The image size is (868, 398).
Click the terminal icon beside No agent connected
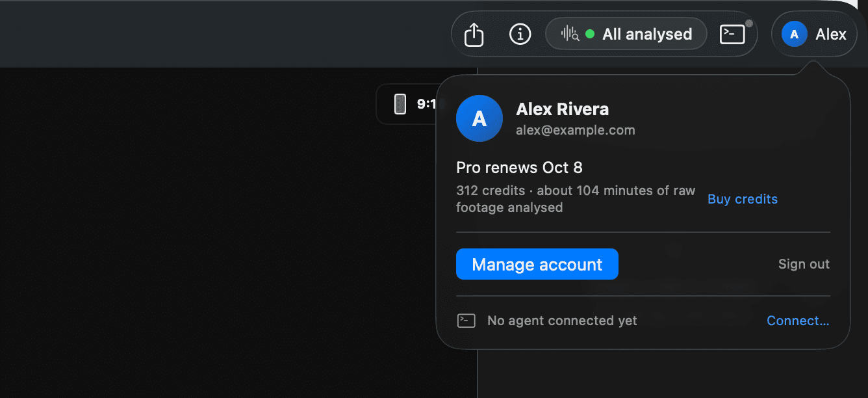point(466,321)
